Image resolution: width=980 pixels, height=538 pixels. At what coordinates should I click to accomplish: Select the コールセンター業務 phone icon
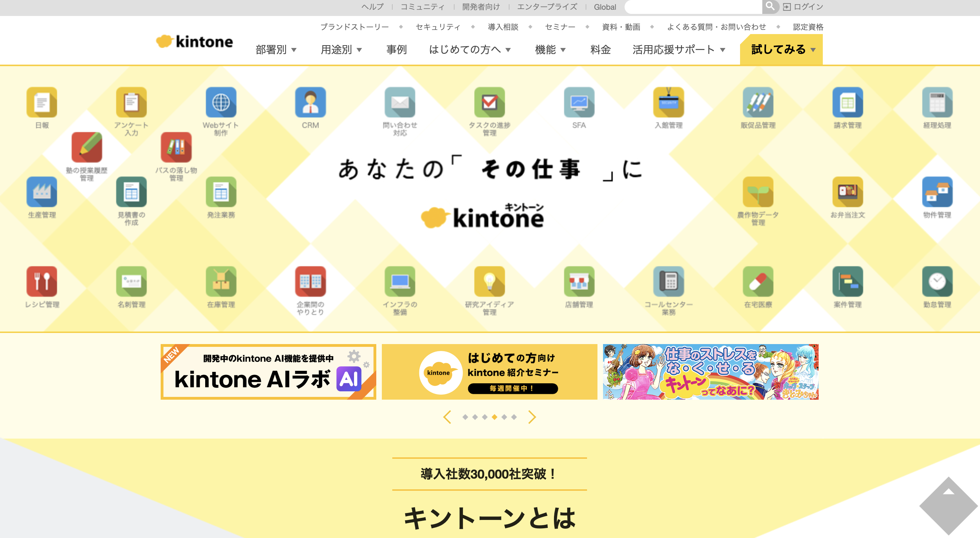click(x=668, y=282)
